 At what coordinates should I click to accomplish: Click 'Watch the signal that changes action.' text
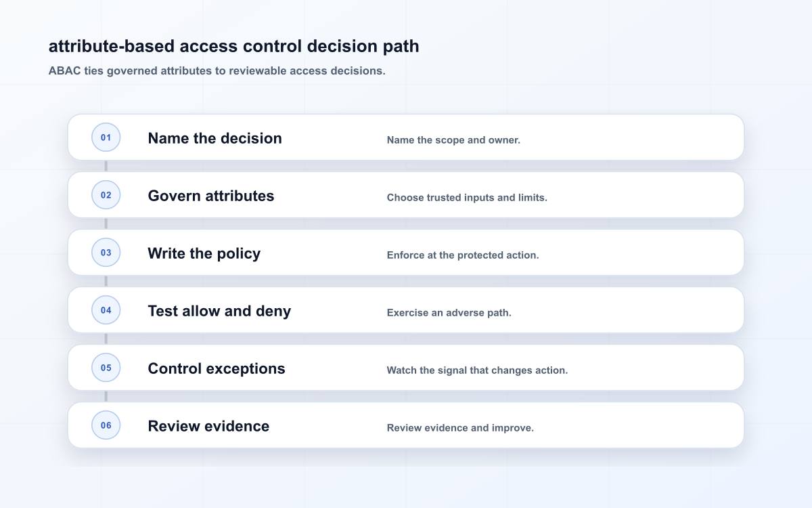click(x=477, y=371)
